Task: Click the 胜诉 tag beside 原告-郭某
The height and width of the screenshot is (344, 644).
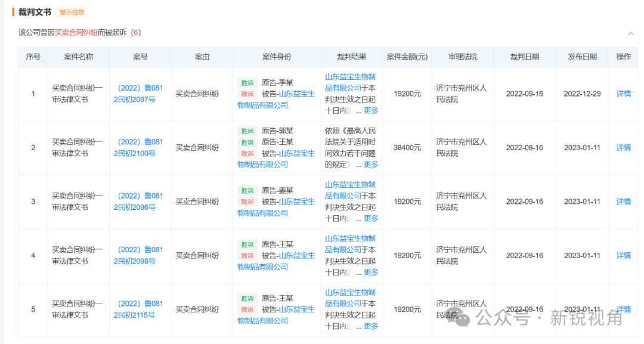Action: tap(247, 131)
